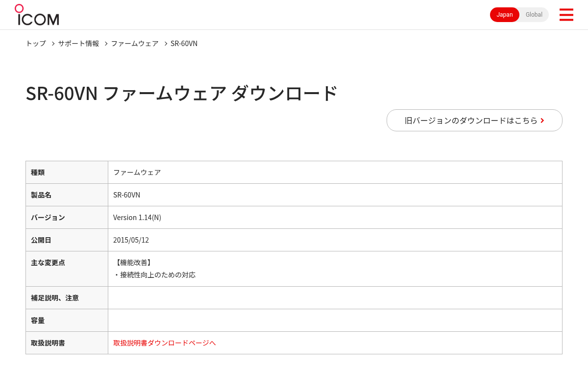The image size is (588, 371).
Task: Click chevron arrow after トップ breadcrumb
Action: point(53,44)
